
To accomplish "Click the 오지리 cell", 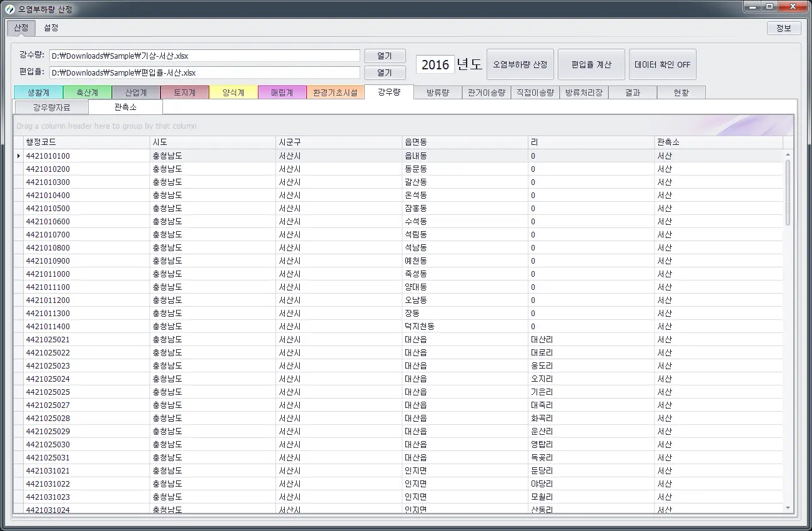I will pyautogui.click(x=592, y=379).
